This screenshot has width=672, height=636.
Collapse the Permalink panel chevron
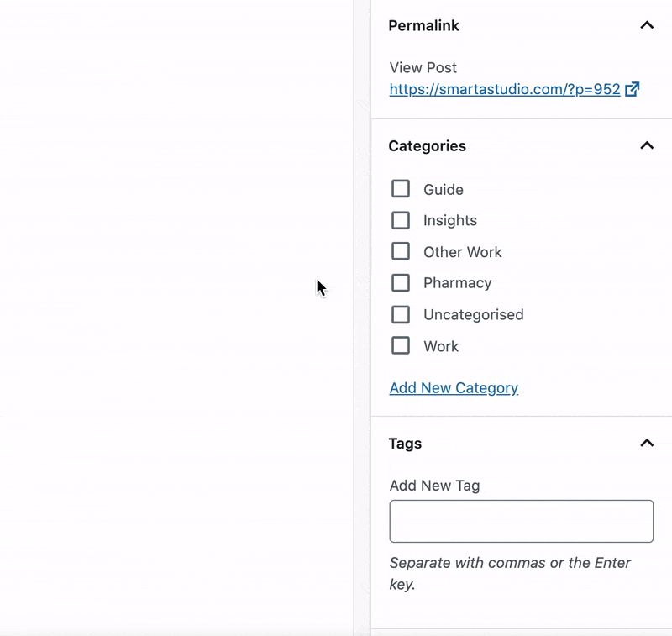point(647,25)
